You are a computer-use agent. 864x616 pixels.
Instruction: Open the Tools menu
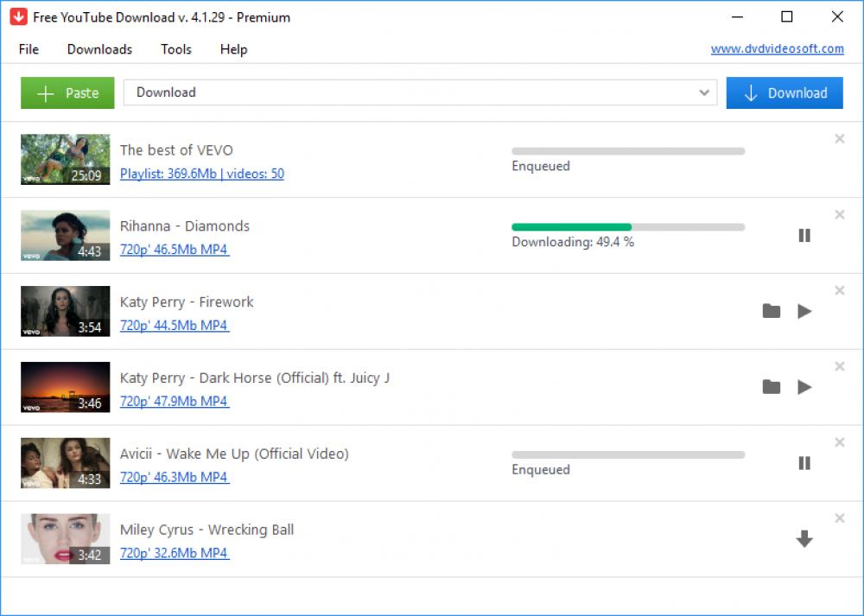point(176,49)
